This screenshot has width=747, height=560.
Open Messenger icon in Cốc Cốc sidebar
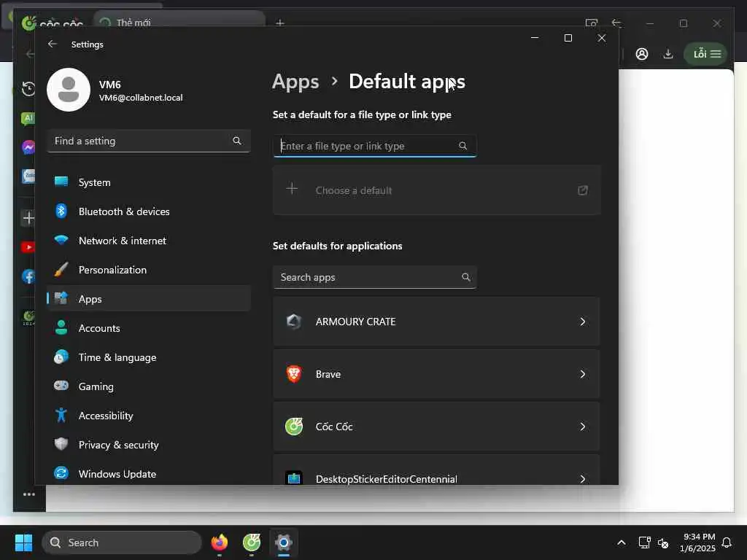[28, 147]
